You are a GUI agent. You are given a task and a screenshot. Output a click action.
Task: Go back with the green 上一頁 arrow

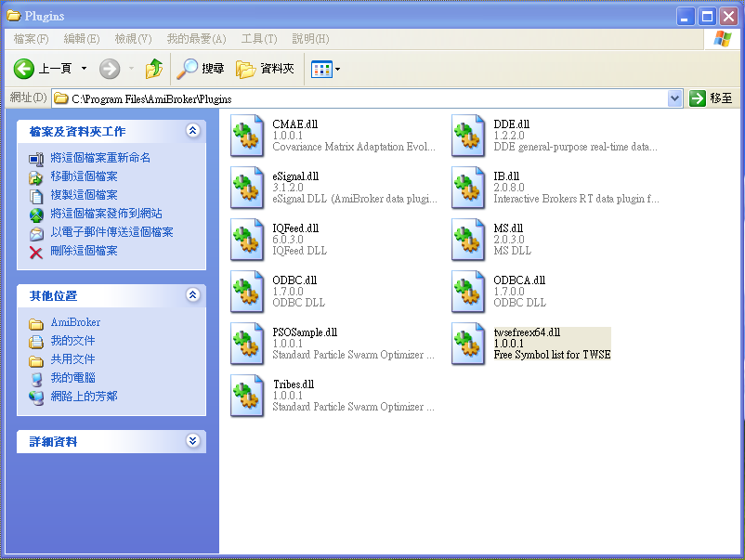pos(24,69)
